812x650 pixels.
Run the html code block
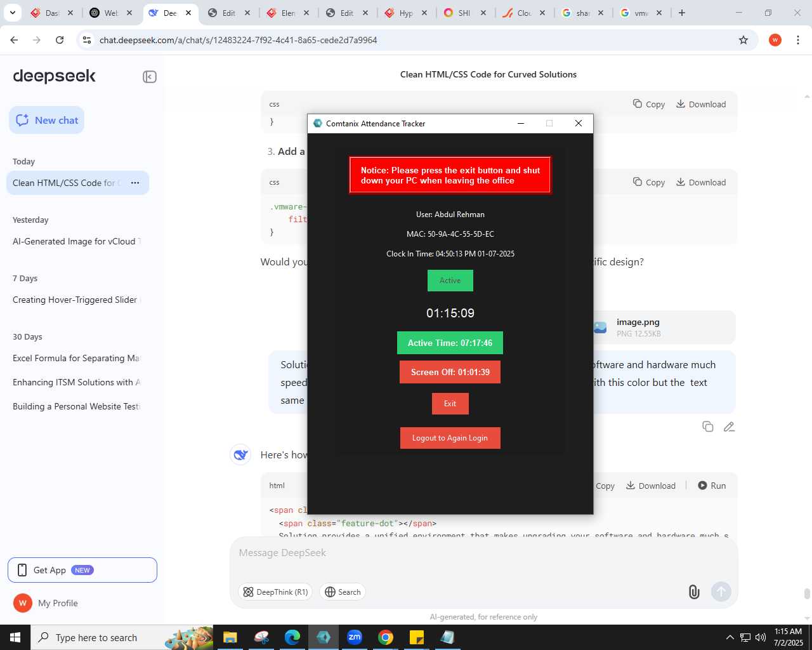[712, 486]
